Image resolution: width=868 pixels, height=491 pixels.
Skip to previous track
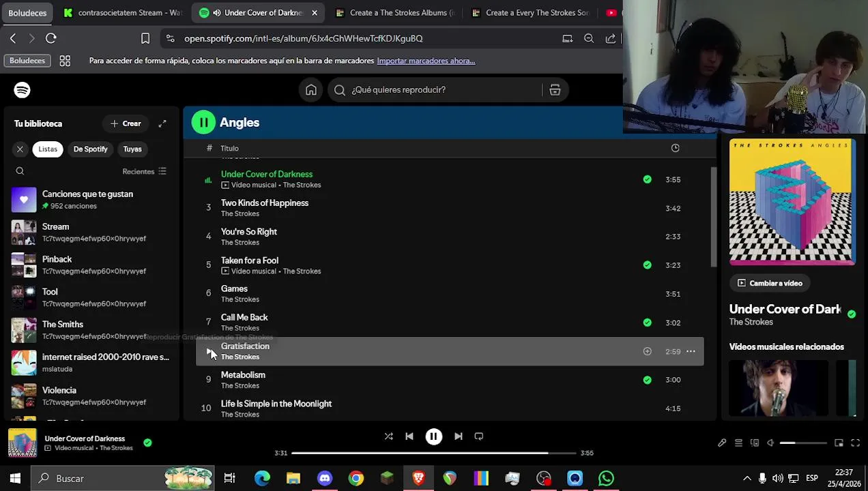coord(409,436)
